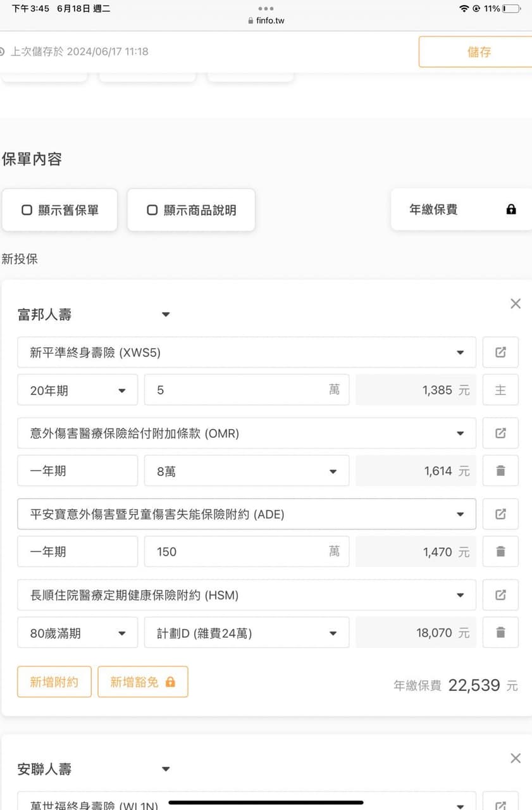Click the locked 新增豁免 button
This screenshot has height=810, width=532.
click(x=142, y=682)
